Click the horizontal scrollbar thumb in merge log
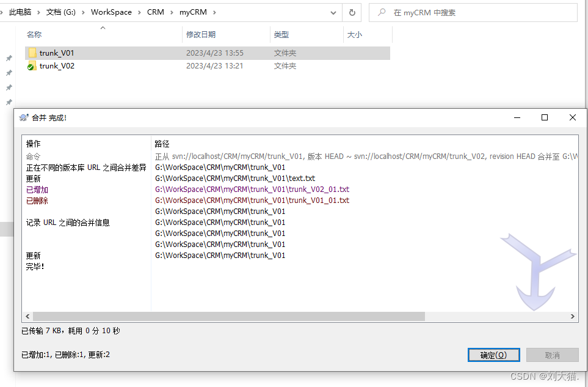 tap(229, 317)
